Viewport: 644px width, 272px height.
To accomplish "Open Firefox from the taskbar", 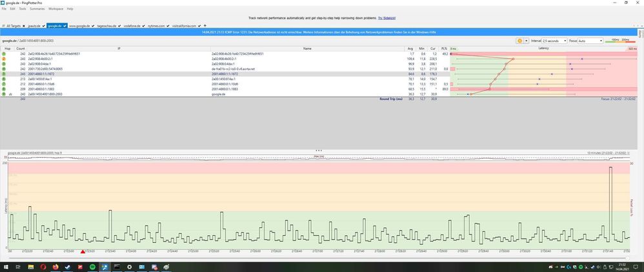I will click(x=55, y=267).
